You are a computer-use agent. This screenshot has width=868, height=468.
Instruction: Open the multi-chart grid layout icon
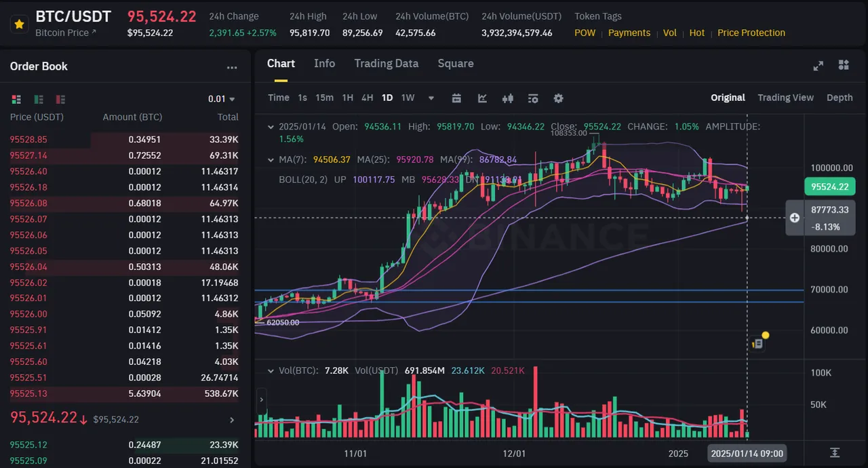[x=844, y=65]
